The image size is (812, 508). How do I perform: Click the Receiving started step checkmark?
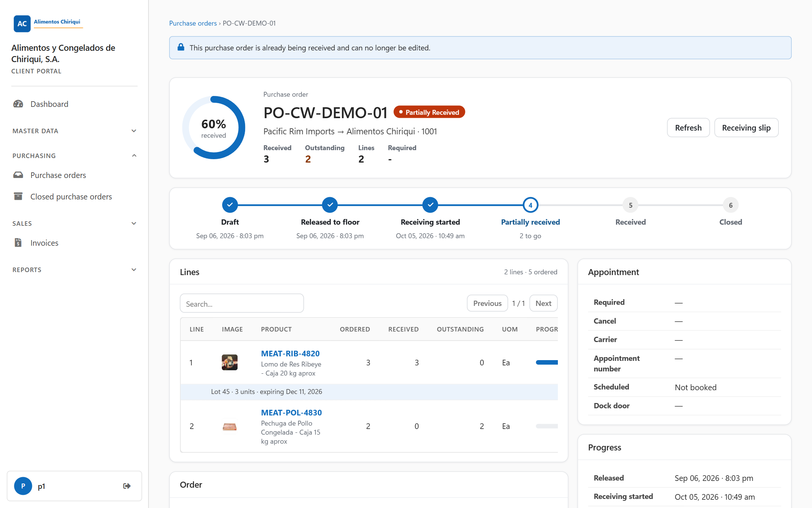point(430,205)
